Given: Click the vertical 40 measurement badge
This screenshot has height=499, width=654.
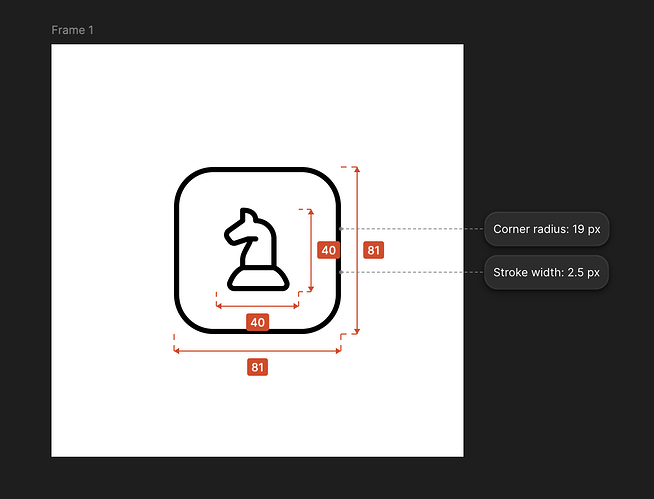Looking at the screenshot, I should (327, 250).
